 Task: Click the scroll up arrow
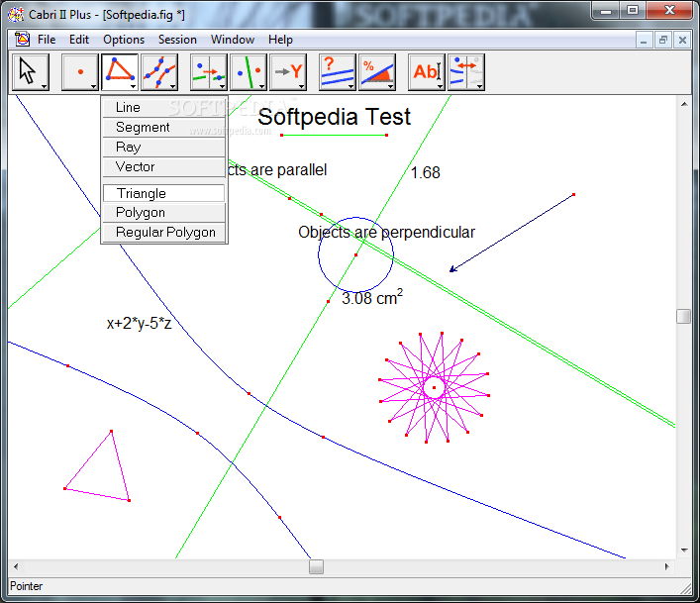pyautogui.click(x=684, y=104)
